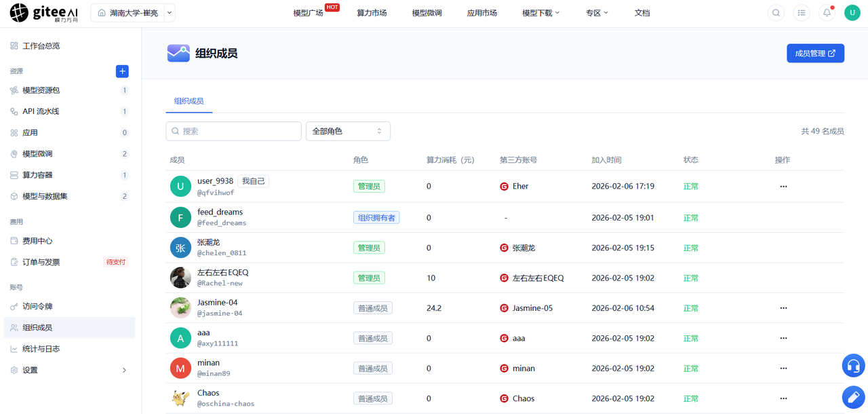Viewport: 868px width, 414px height.
Task: Click the minan red M avatar
Action: (180, 369)
